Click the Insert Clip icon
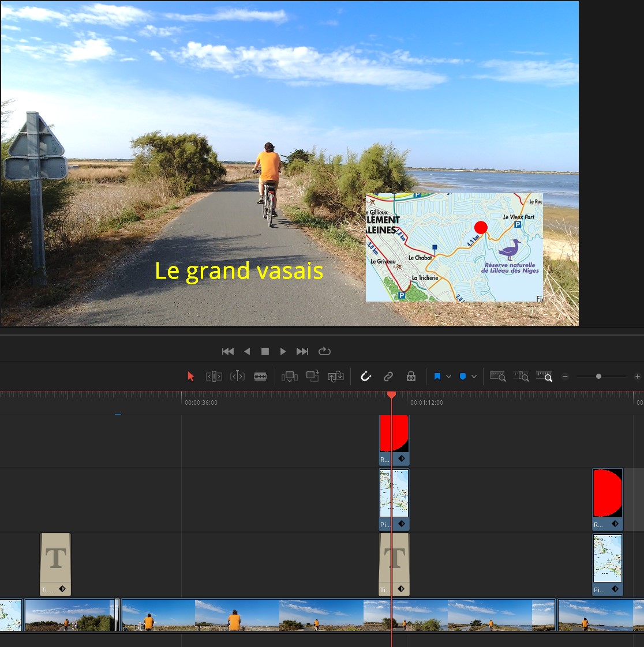The width and height of the screenshot is (644, 647). [x=289, y=377]
